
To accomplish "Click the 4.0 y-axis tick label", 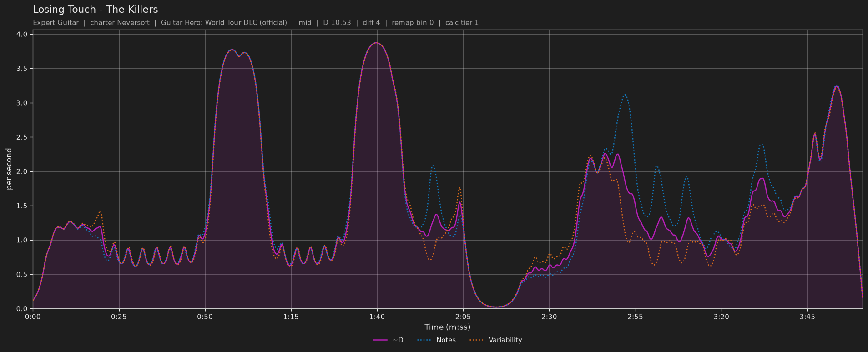I will point(22,35).
